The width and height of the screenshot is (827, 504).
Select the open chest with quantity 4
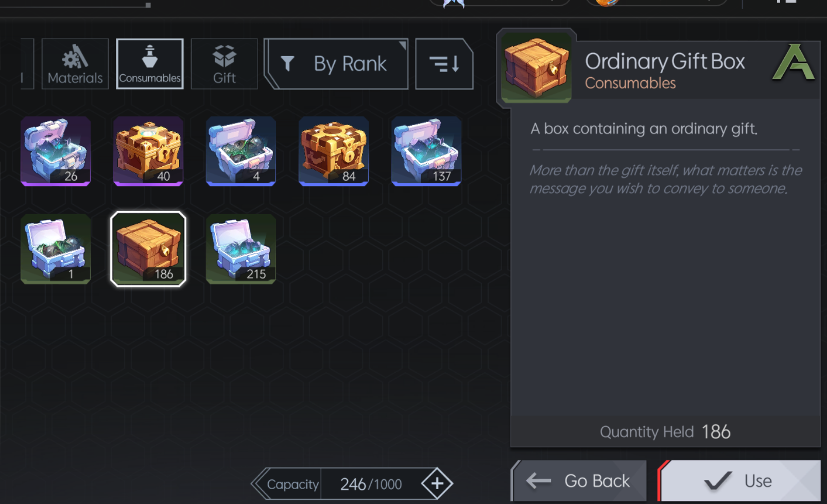pyautogui.click(x=241, y=151)
